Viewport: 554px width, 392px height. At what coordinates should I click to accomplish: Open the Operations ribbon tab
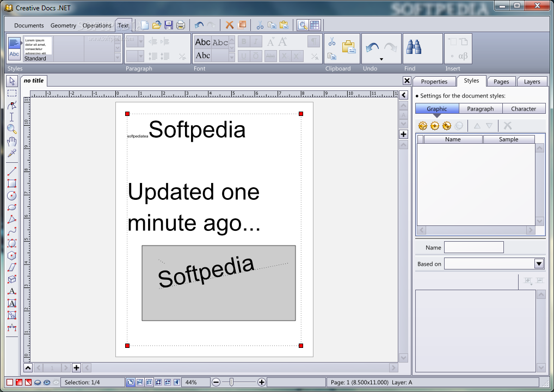click(97, 26)
